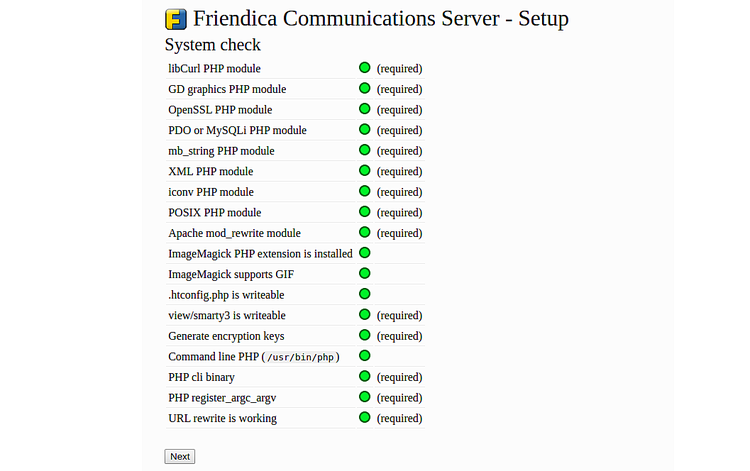Image resolution: width=750 pixels, height=471 pixels.
Task: Click green dot for ImageMagick supports GIF
Action: (364, 273)
